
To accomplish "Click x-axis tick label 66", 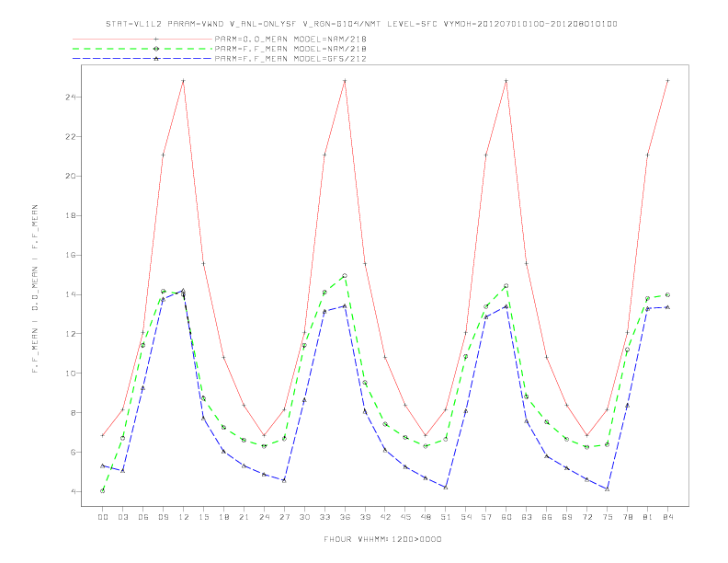I will [x=547, y=517].
